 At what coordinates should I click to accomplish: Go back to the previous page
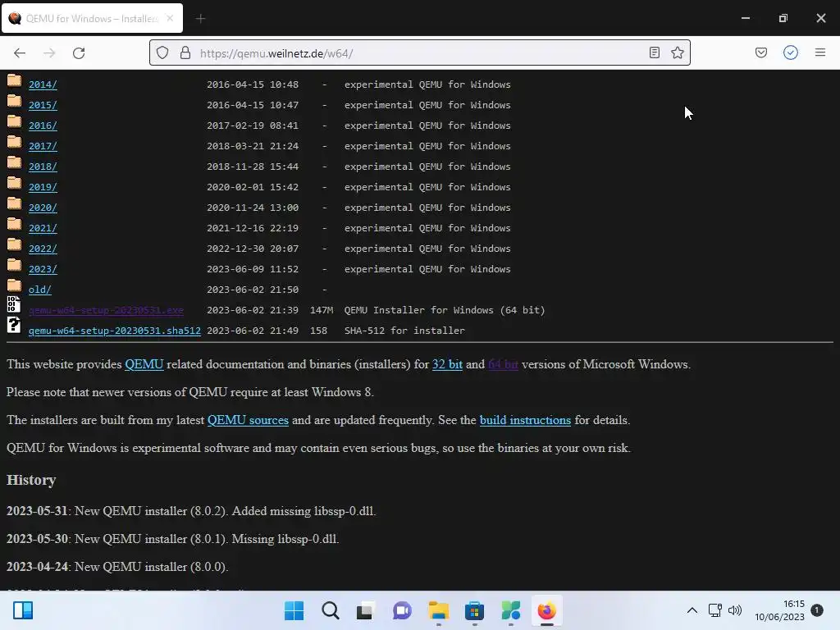[x=20, y=53]
